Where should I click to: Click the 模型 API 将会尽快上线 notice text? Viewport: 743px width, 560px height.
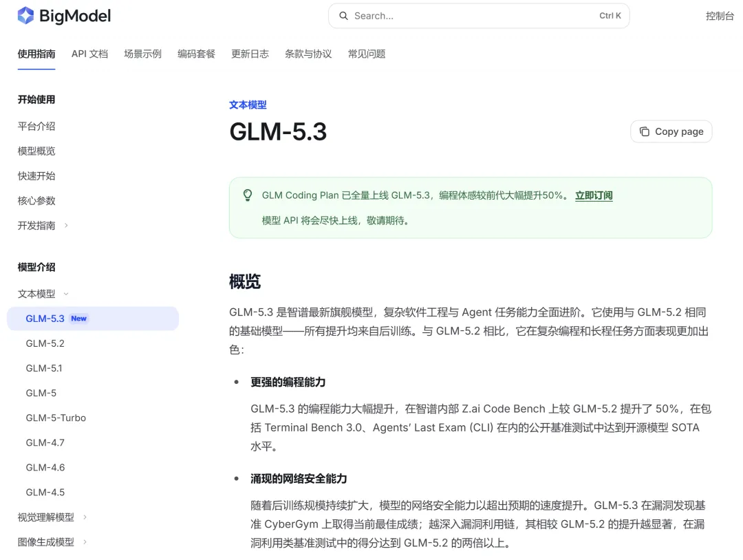point(336,220)
